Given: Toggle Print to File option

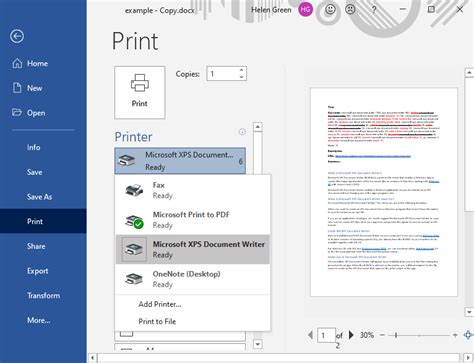Looking at the screenshot, I should coord(157,321).
